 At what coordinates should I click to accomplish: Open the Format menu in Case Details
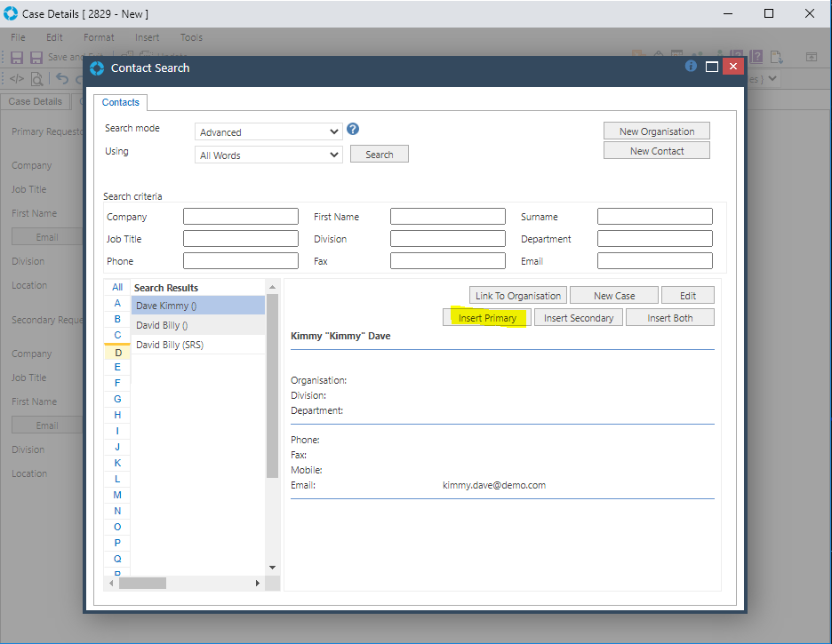tap(99, 37)
